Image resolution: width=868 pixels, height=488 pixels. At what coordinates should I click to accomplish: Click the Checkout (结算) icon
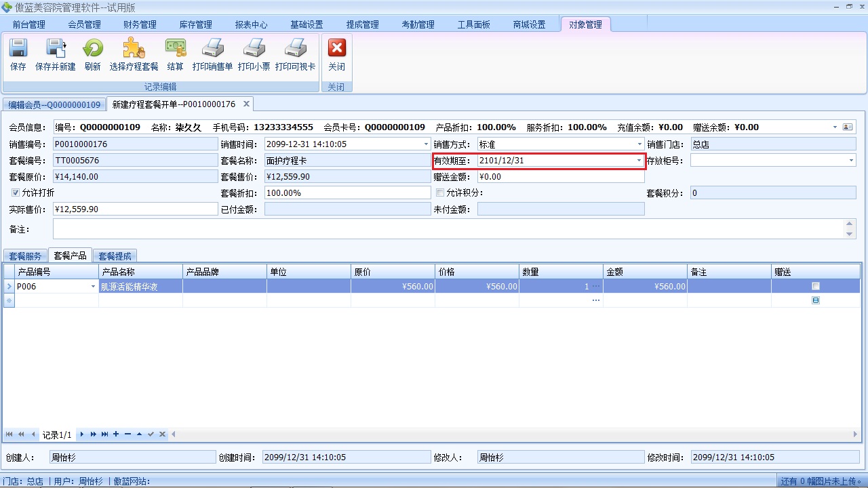coord(175,54)
